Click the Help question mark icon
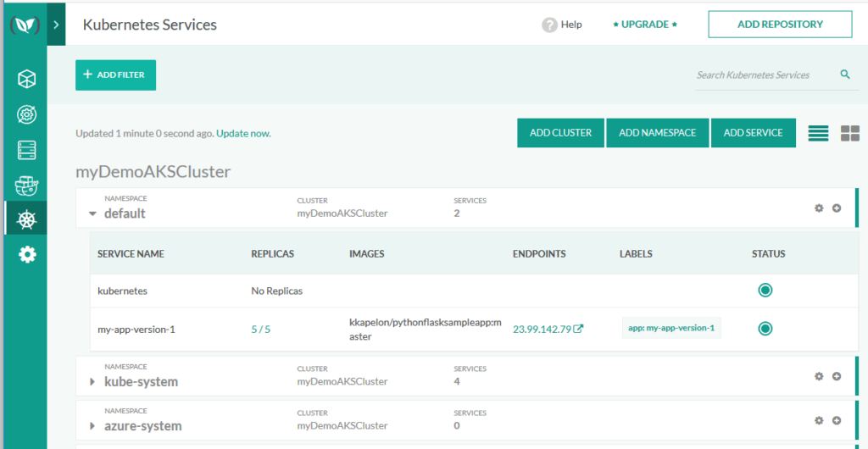The width and height of the screenshot is (868, 449). click(x=549, y=25)
